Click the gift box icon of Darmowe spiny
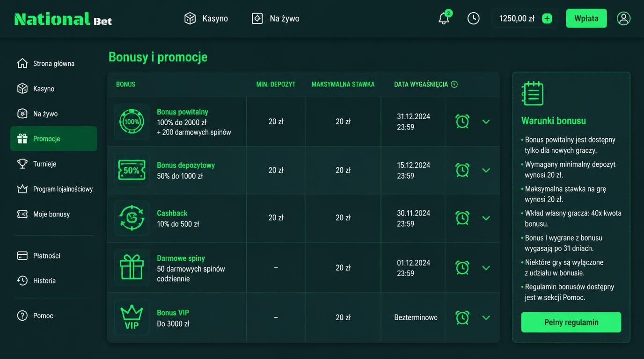The image size is (644, 359). pos(132,268)
